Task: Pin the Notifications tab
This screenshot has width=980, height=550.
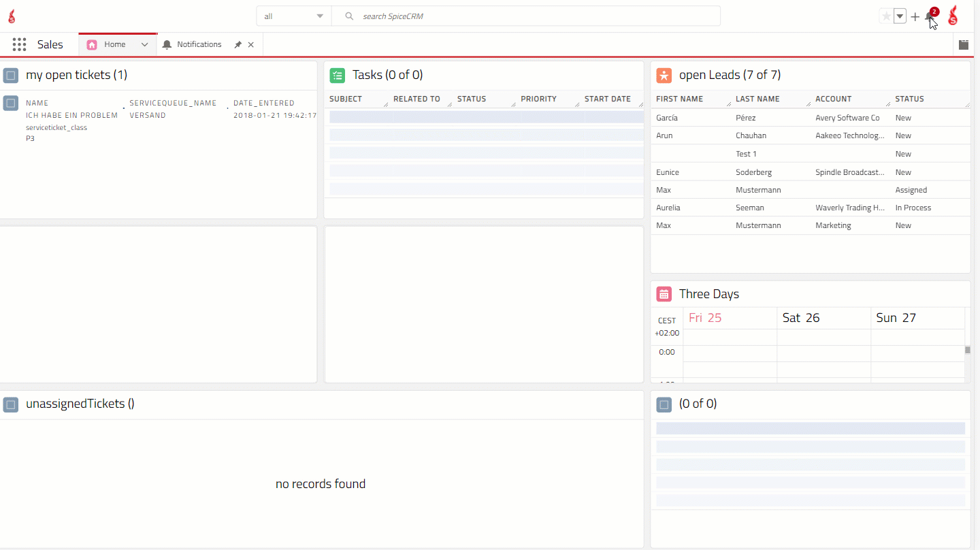Action: pos(238,45)
